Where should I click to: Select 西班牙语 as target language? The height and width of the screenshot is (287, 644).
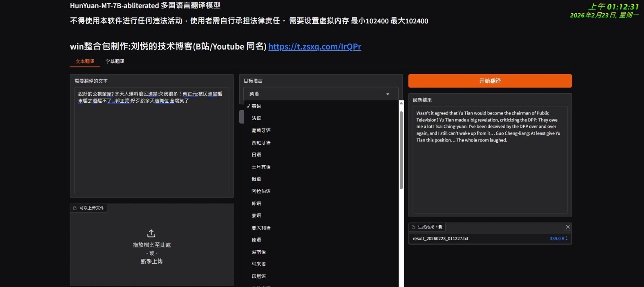click(x=261, y=143)
